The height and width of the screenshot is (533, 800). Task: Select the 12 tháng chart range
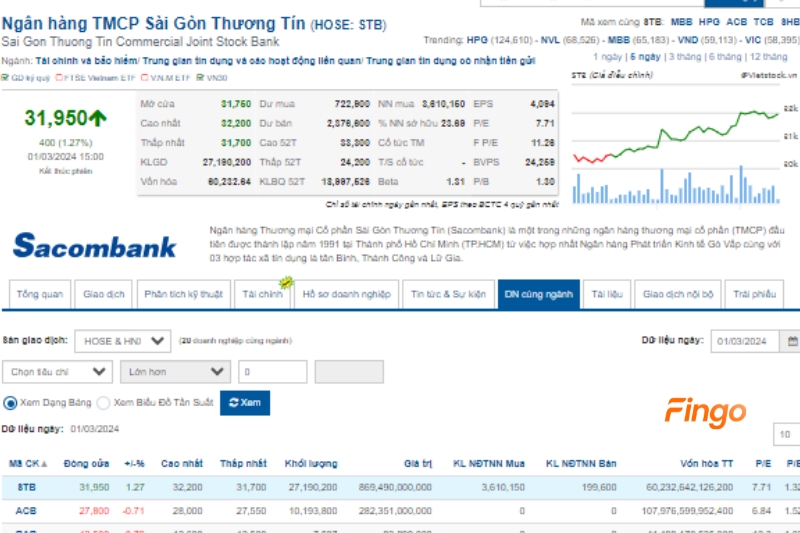tap(768, 57)
